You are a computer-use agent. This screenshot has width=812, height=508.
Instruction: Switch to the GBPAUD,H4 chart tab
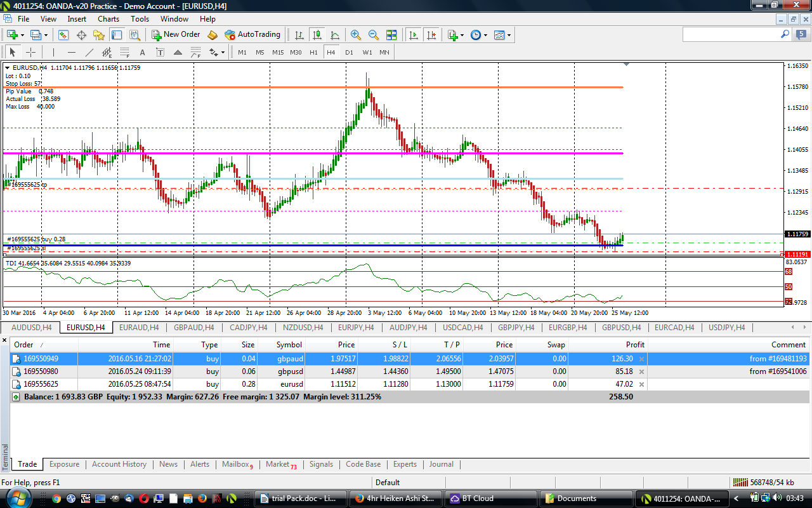click(193, 328)
